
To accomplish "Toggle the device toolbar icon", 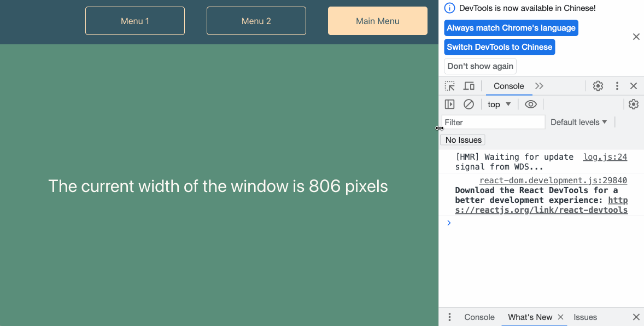I will tap(469, 86).
